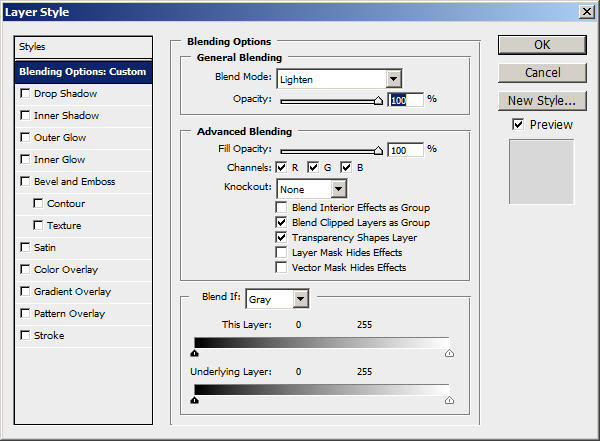Open the Stroke settings label
Image resolution: width=600 pixels, height=441 pixels.
(49, 335)
